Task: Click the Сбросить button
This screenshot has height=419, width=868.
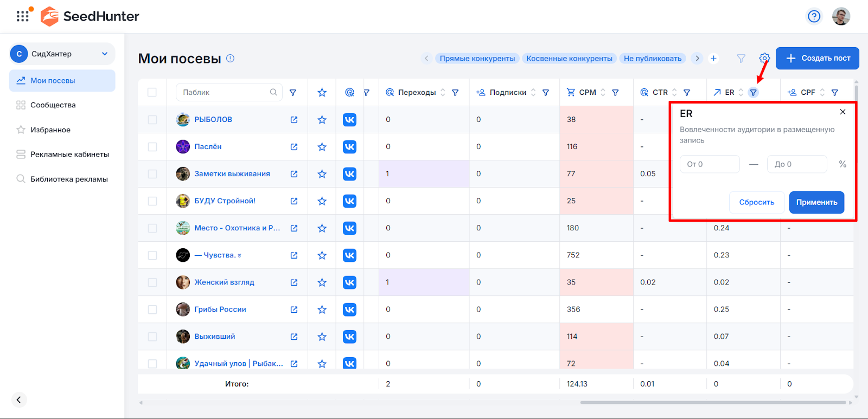Action: [x=756, y=202]
